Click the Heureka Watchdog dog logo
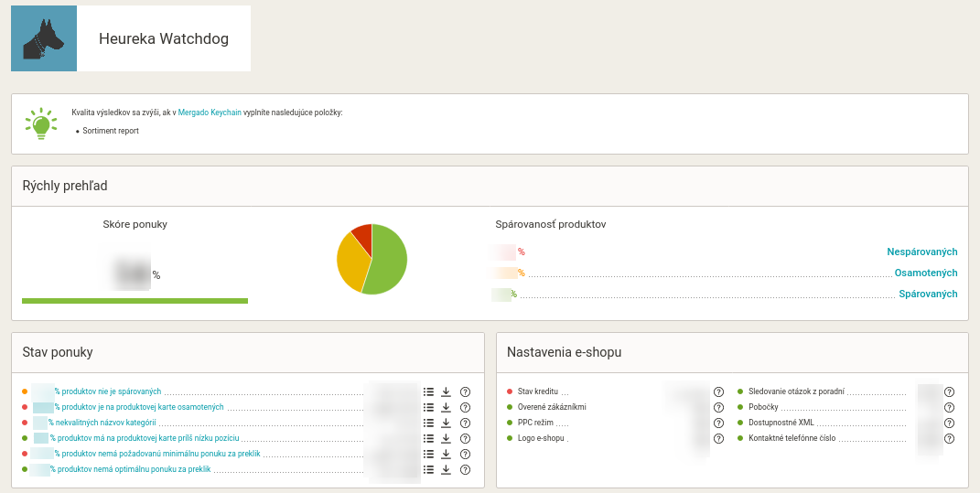Viewport: 980px width, 493px height. pyautogui.click(x=44, y=38)
